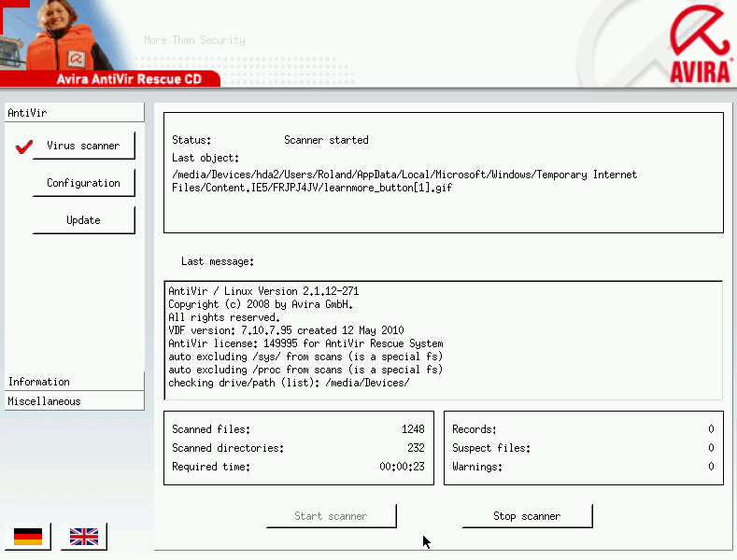The image size is (737, 560).
Task: Expand the Information panel
Action: [x=75, y=382]
